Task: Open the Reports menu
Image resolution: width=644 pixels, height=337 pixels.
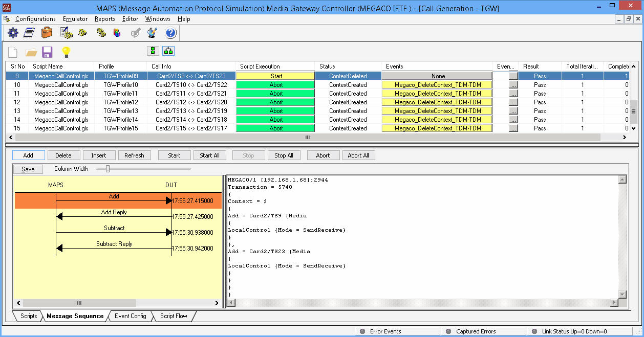Action: 105,19
